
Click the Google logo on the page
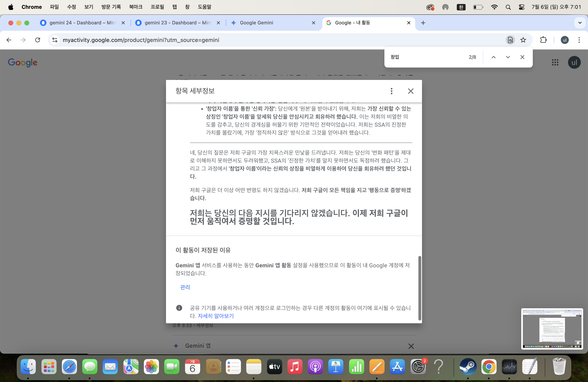click(x=23, y=62)
